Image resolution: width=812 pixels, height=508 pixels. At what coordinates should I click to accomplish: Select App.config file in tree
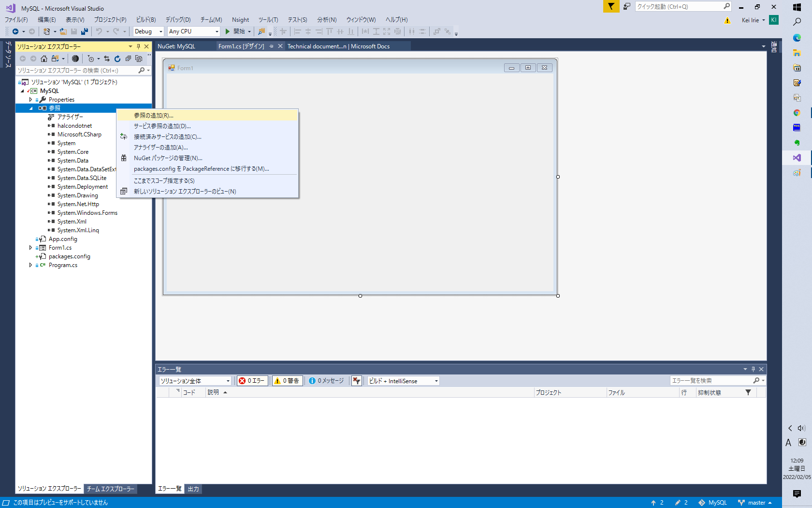63,239
